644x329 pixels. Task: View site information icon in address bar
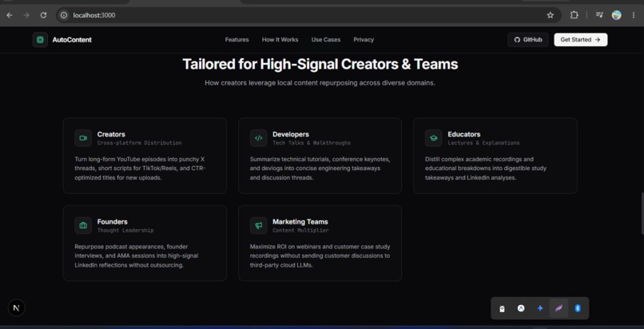coord(64,15)
